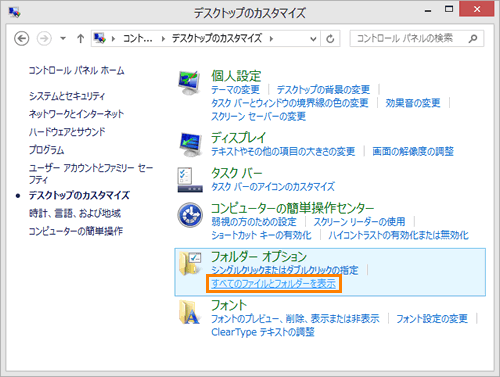Open the フォルダー オプション folder icon
Viewport: 500px width, 377px height.
click(x=190, y=263)
